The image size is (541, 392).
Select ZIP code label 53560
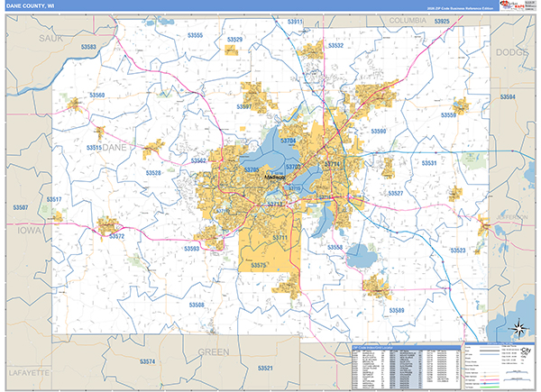click(97, 96)
